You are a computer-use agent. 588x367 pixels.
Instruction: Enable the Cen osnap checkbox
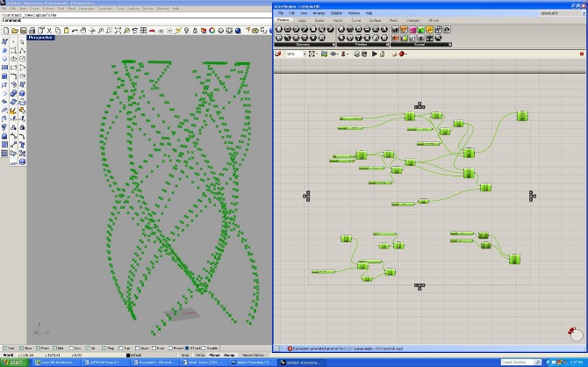coord(71,349)
